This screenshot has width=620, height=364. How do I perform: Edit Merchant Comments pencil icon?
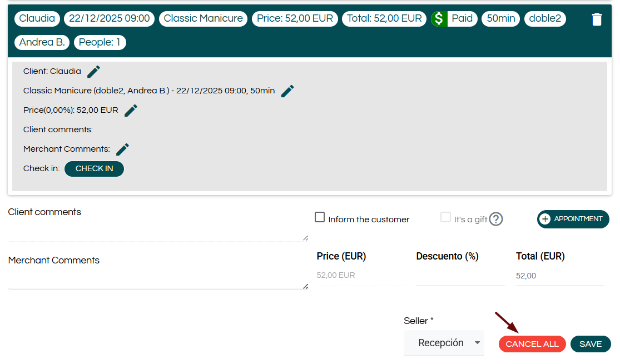pyautogui.click(x=122, y=149)
